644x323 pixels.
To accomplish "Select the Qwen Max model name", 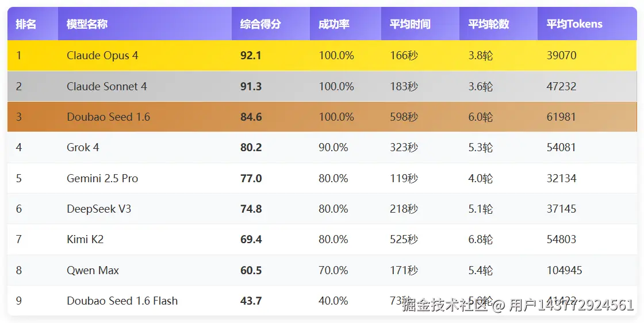I will (x=93, y=271).
